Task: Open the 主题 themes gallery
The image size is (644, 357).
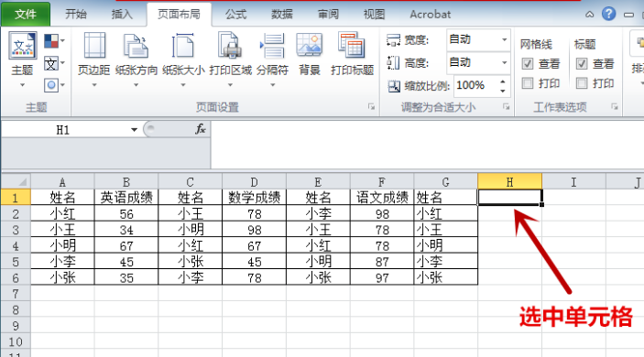Action: [x=22, y=59]
